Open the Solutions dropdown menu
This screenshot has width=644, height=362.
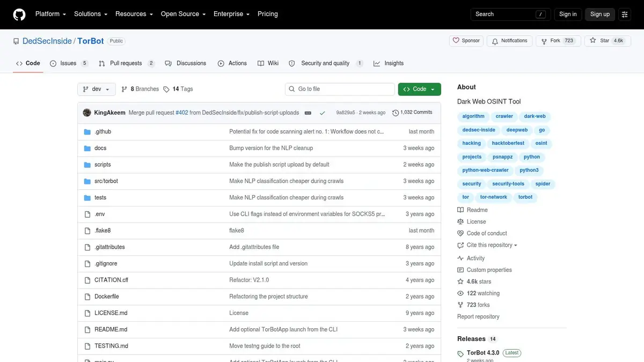[x=91, y=14]
